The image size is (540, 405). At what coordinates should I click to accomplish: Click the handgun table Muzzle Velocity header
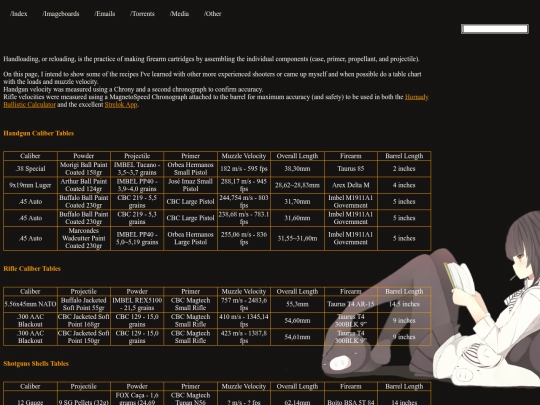244,156
